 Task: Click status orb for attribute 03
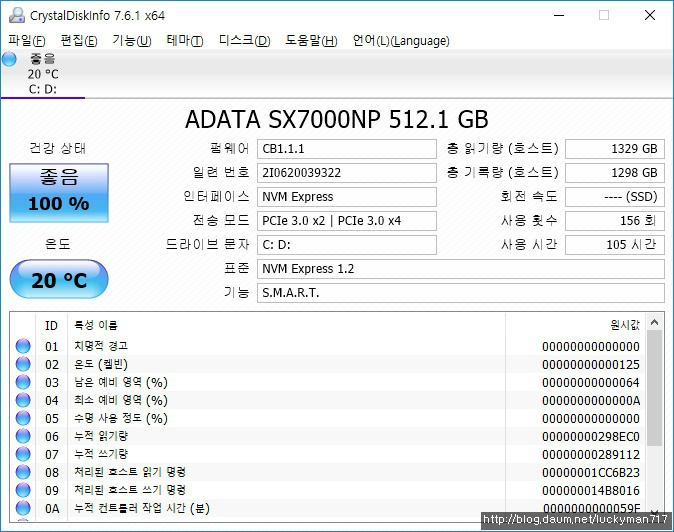coord(23,382)
